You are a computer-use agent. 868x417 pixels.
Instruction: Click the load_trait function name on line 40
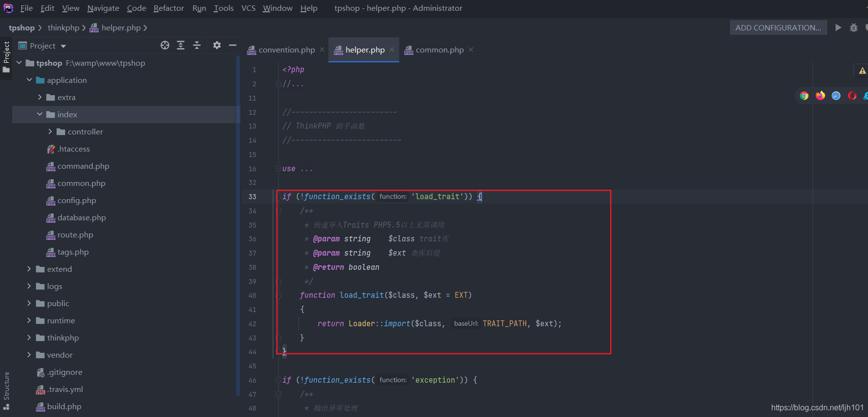(362, 295)
